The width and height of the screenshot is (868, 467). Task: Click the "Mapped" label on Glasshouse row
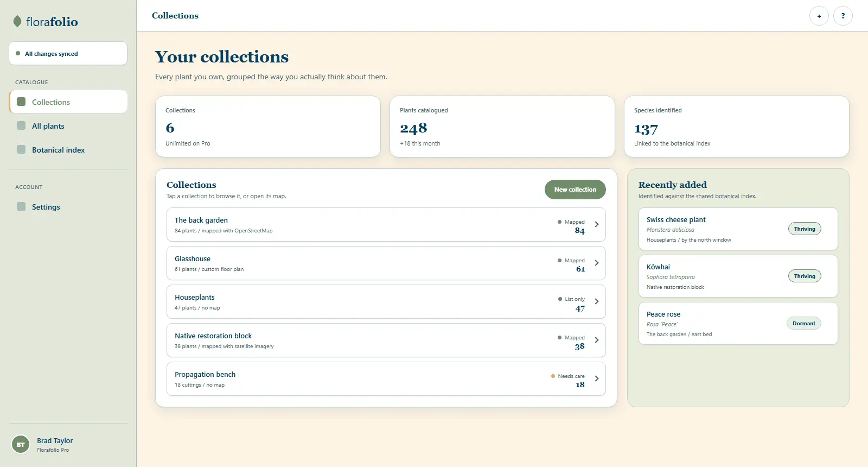click(x=575, y=260)
